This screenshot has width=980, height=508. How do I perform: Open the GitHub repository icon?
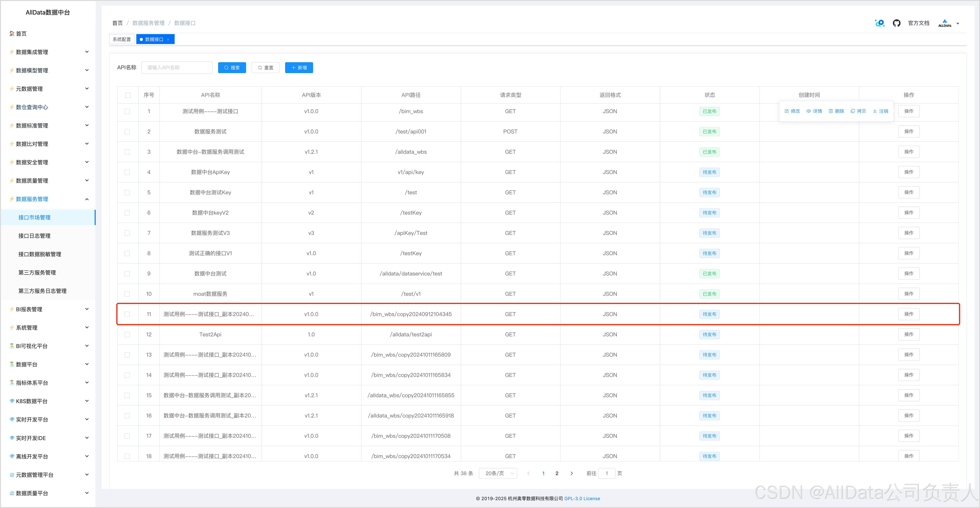pyautogui.click(x=896, y=23)
